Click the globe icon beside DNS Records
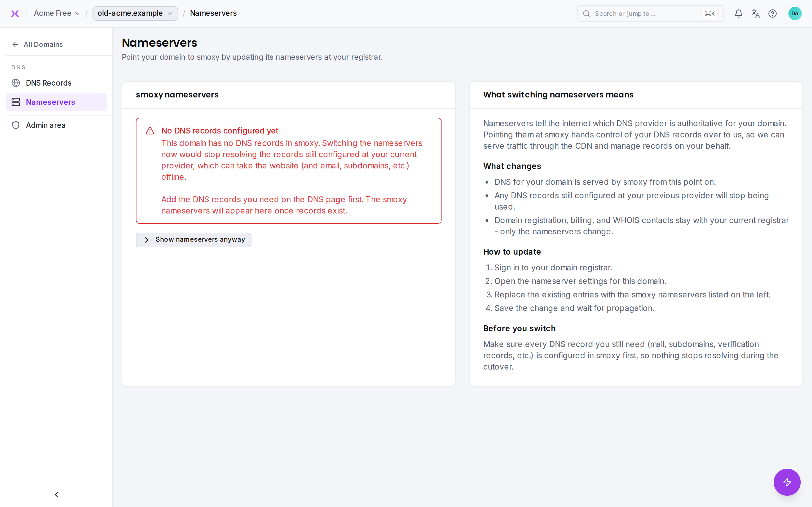 pos(16,83)
